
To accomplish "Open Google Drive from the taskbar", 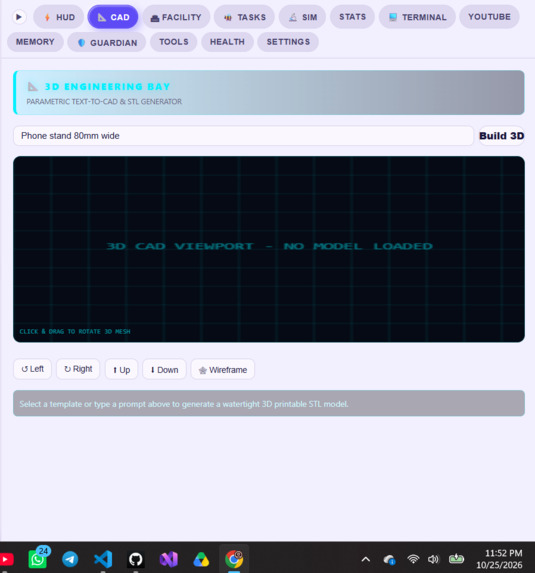I will [x=201, y=559].
